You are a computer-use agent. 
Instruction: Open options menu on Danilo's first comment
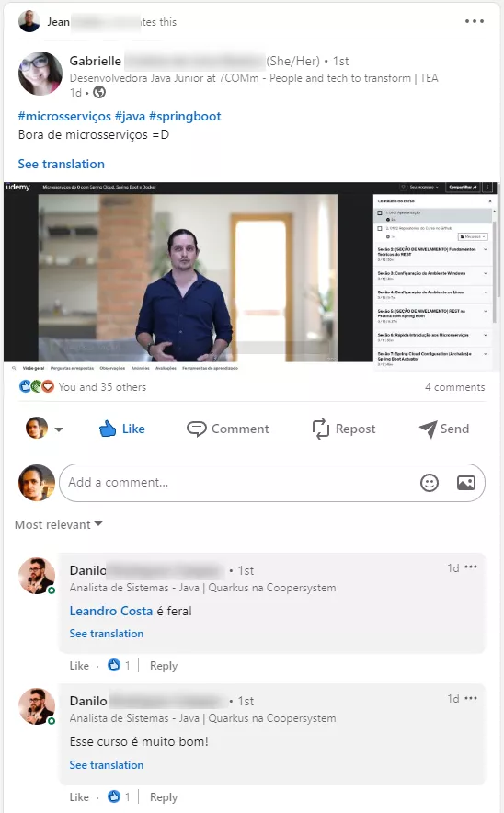click(471, 567)
